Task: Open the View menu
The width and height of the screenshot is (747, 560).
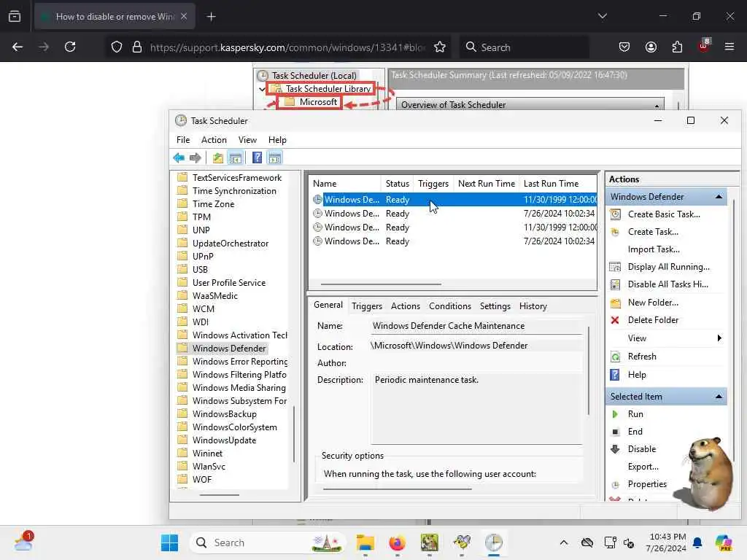Action: point(247,140)
